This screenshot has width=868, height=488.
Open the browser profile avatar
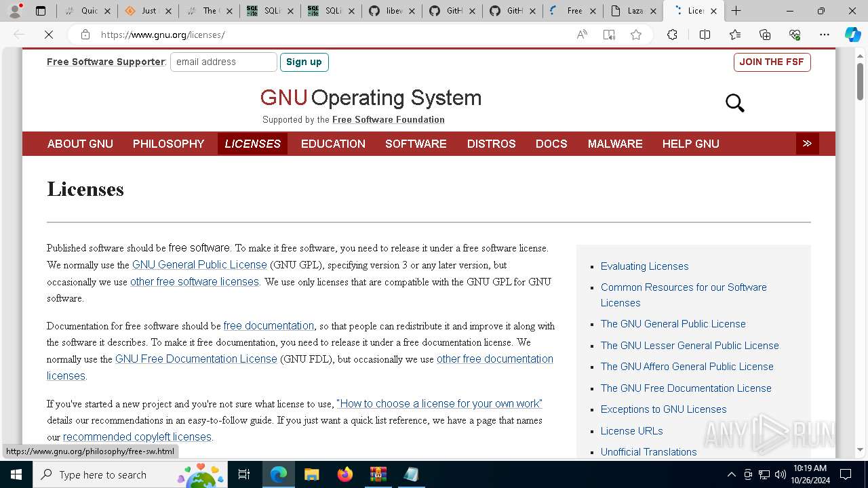click(x=15, y=11)
